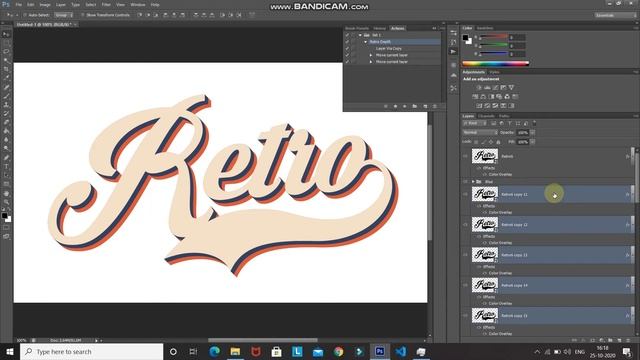Open Google Chrome from the taskbar
The image size is (640, 360).
tap(338, 351)
